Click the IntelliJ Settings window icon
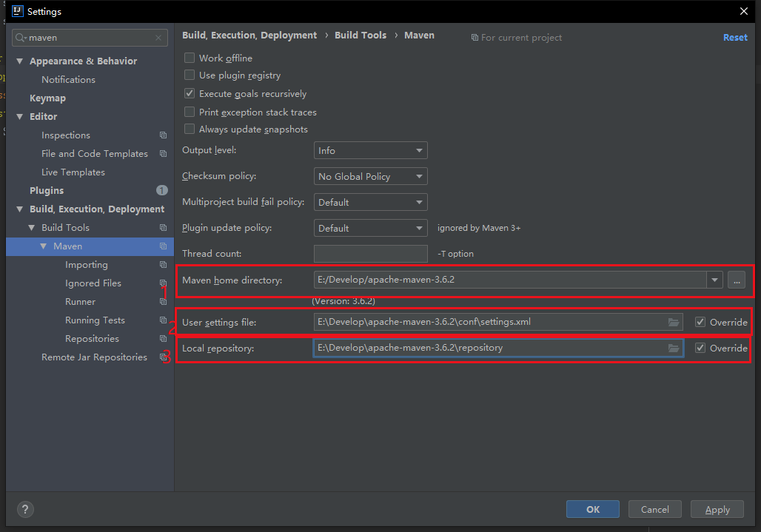Image resolution: width=761 pixels, height=532 pixels. pyautogui.click(x=18, y=11)
